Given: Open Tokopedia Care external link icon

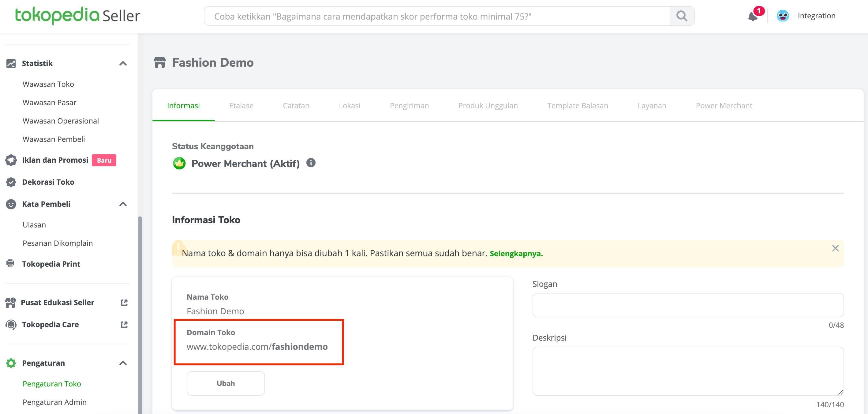Looking at the screenshot, I should (x=124, y=324).
